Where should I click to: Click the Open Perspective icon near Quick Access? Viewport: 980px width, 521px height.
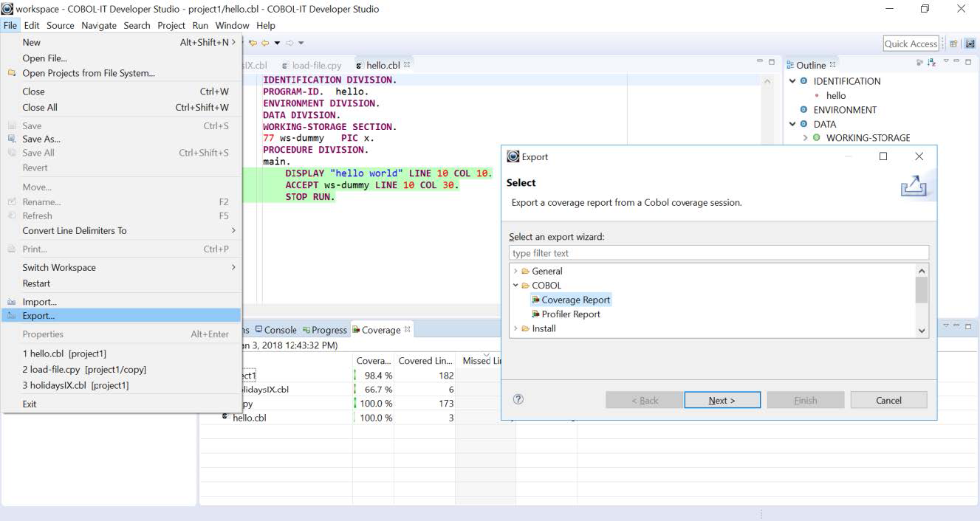[x=953, y=43]
